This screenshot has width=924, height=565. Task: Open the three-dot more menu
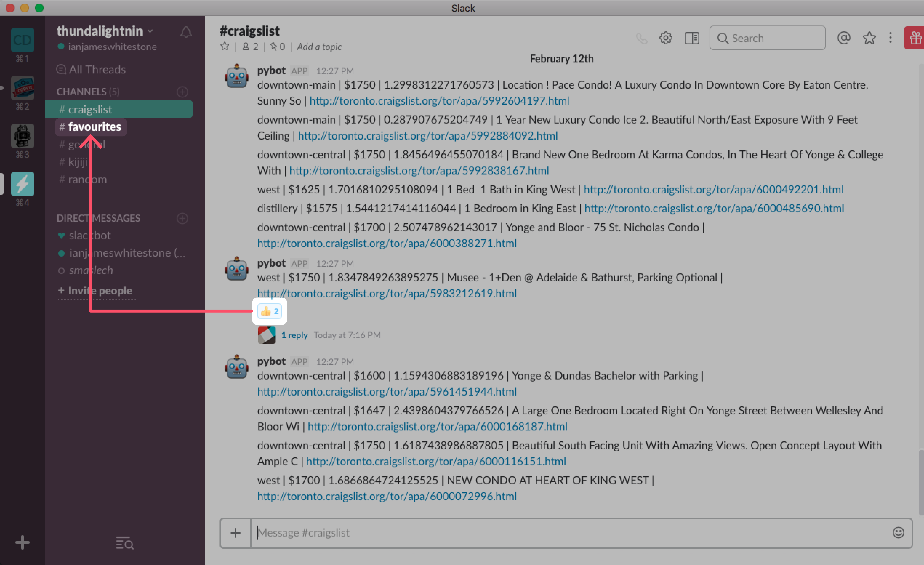[x=890, y=38]
